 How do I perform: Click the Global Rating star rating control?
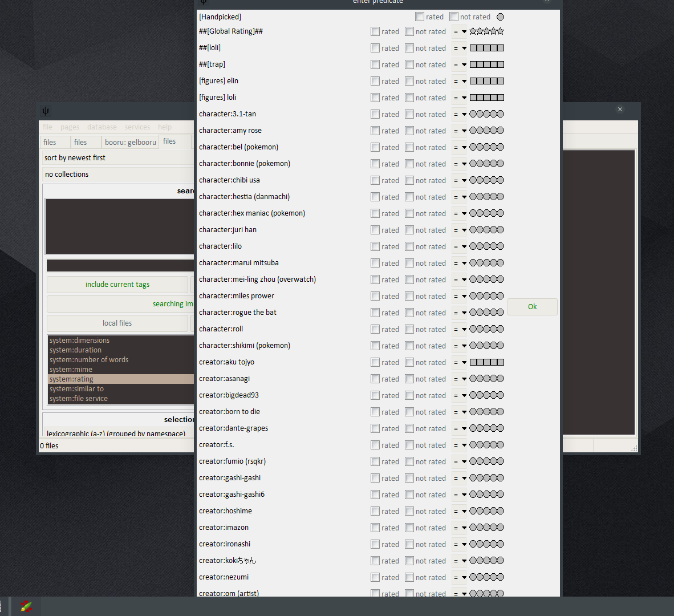[486, 31]
